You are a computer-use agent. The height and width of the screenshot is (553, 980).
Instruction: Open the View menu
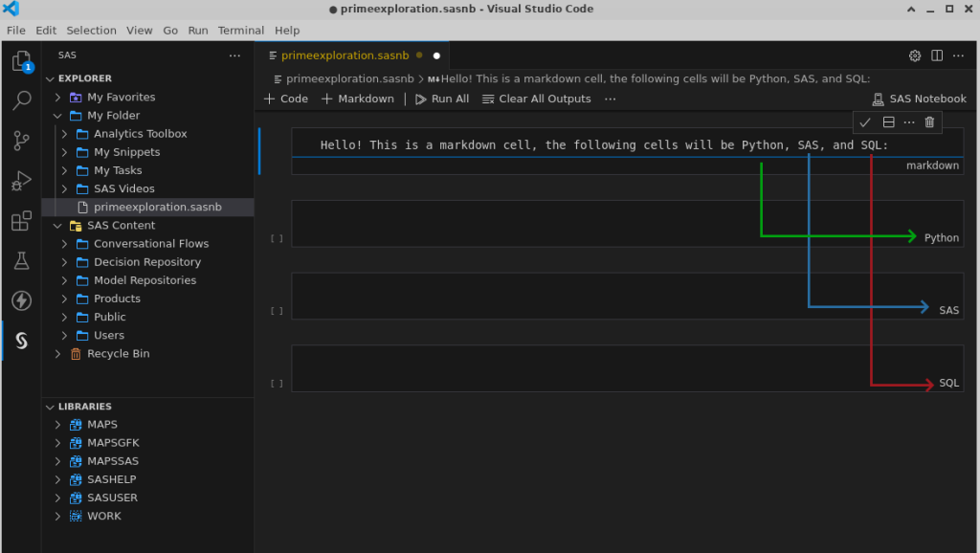coord(140,31)
